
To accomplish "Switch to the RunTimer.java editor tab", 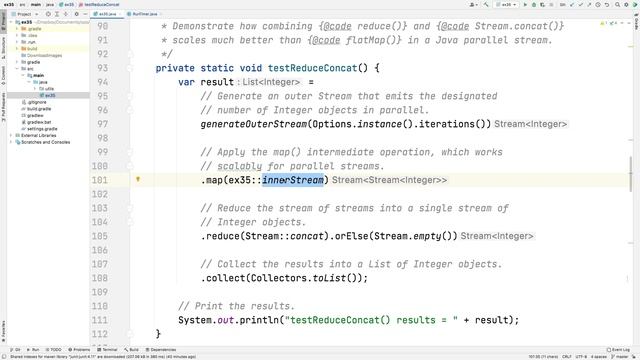I will [144, 14].
